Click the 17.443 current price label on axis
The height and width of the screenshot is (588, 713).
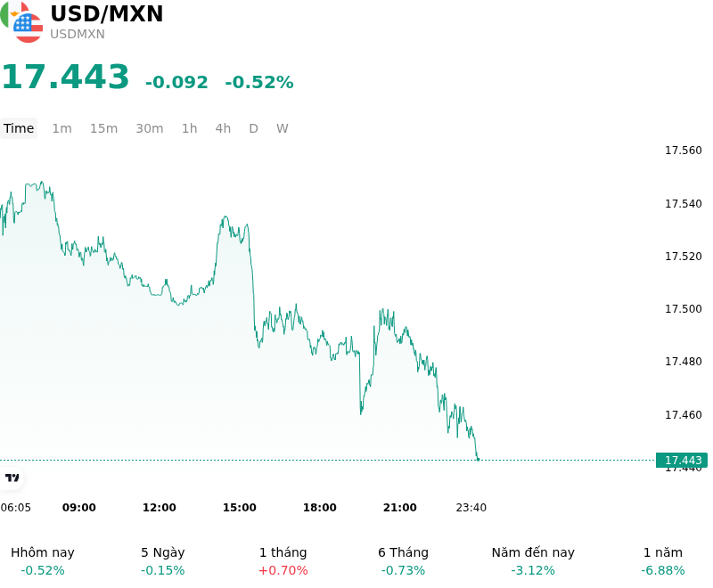tap(682, 460)
